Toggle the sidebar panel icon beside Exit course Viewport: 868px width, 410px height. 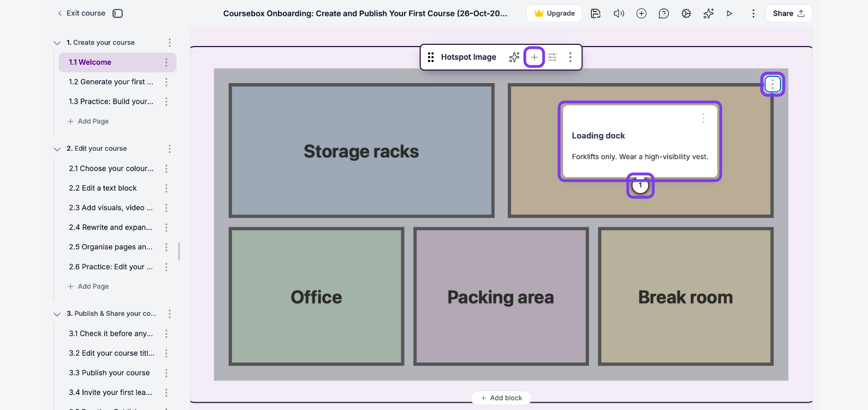(117, 13)
